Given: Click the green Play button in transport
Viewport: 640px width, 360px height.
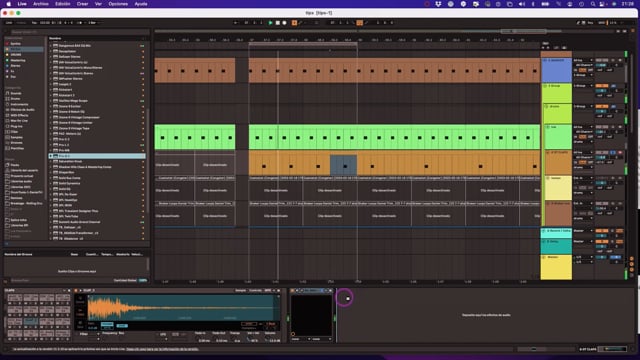Looking at the screenshot, I should pyautogui.click(x=270, y=23).
